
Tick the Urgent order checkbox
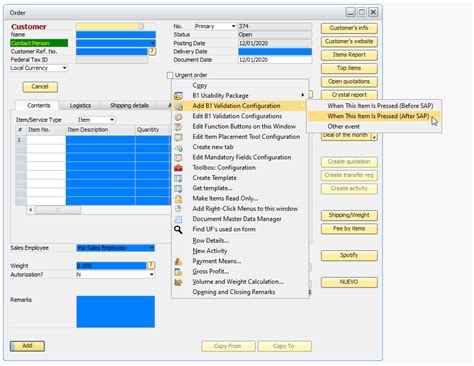pyautogui.click(x=170, y=75)
